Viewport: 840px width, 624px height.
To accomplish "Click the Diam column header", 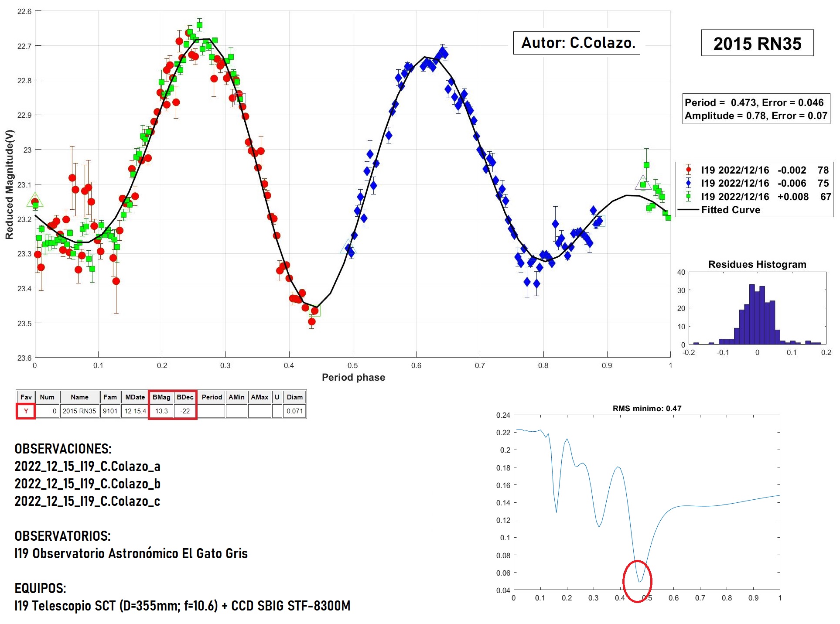I will (294, 397).
